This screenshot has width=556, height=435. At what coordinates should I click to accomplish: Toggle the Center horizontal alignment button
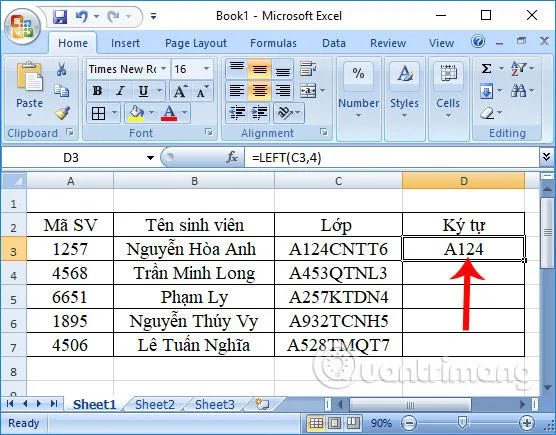point(260,90)
